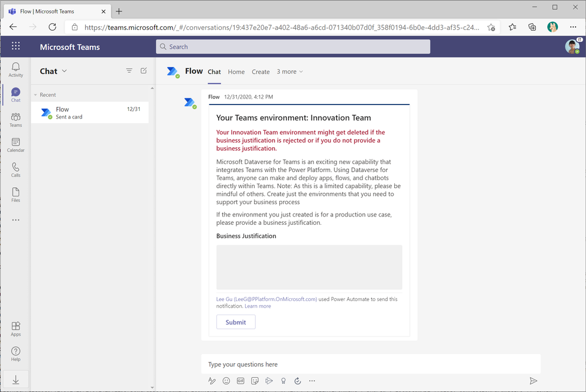Switch to the Chat tab of Flow
Image resolution: width=586 pixels, height=392 pixels.
pos(214,72)
